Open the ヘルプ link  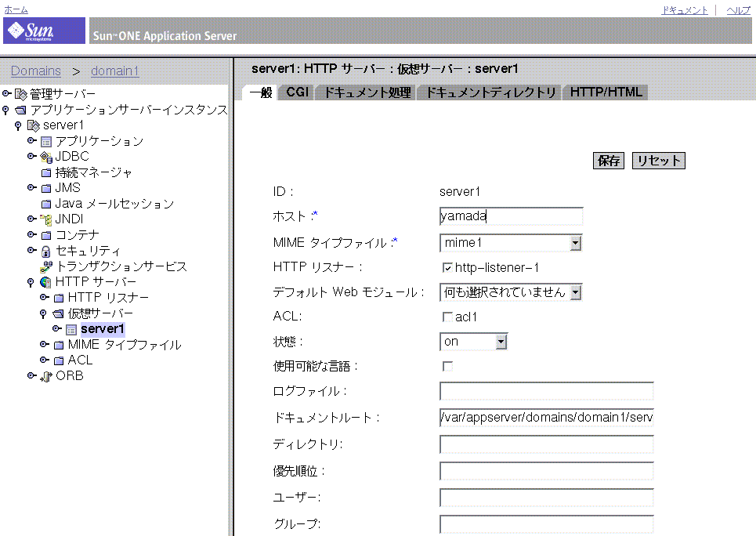point(739,10)
